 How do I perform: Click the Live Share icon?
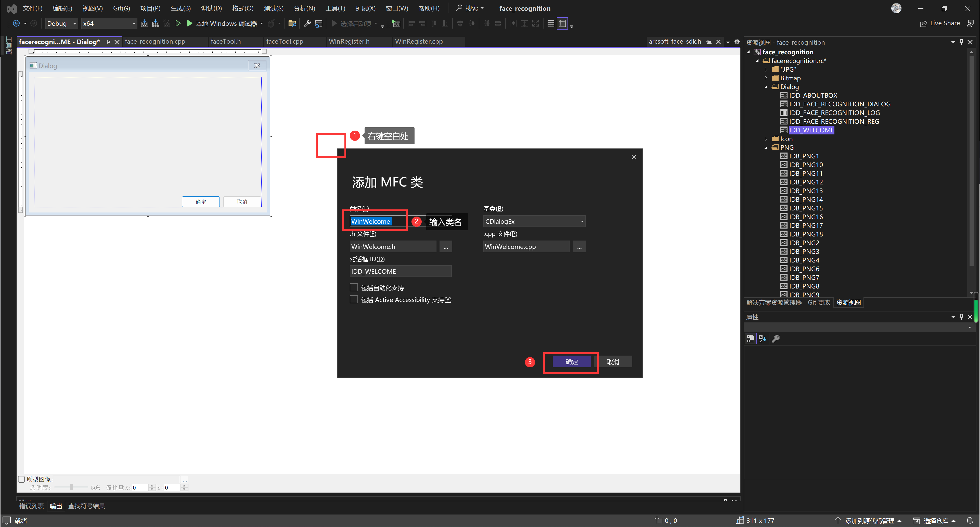coord(923,24)
